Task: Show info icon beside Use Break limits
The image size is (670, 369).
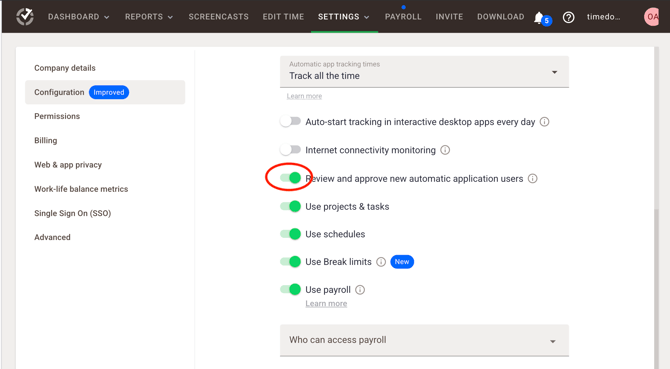Action: [x=381, y=262]
